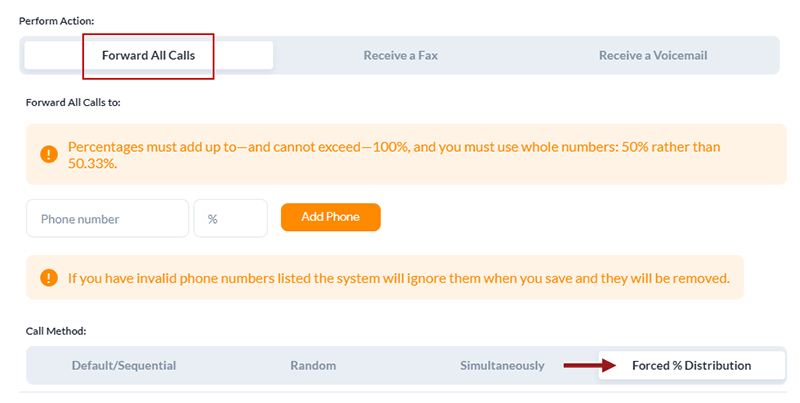Image resolution: width=800 pixels, height=403 pixels.
Task: Choose Receive a Voicemail action
Action: point(653,55)
